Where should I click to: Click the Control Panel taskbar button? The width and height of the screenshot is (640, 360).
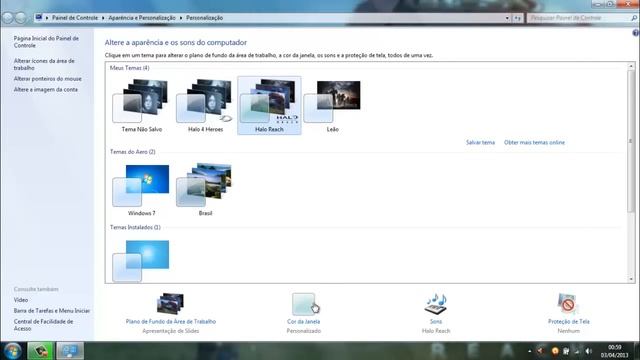[x=70, y=351]
